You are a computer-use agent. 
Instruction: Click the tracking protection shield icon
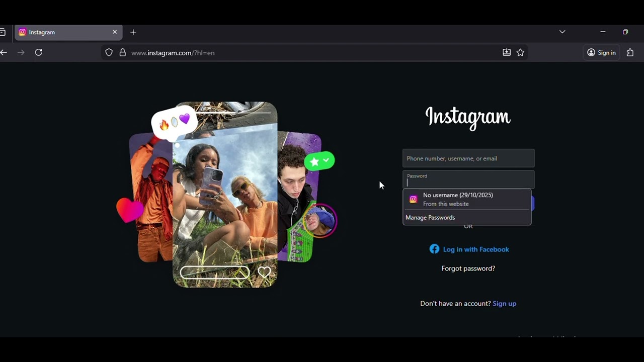point(109,52)
